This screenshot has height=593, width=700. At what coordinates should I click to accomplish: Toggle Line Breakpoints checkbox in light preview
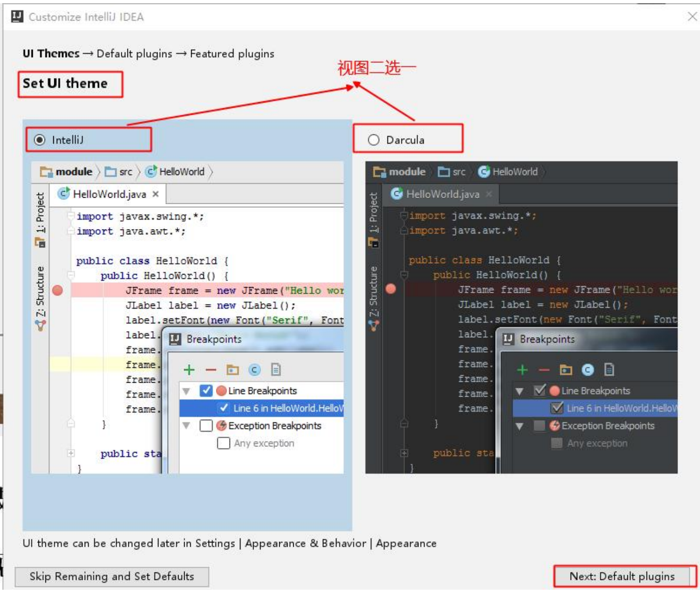pos(206,390)
